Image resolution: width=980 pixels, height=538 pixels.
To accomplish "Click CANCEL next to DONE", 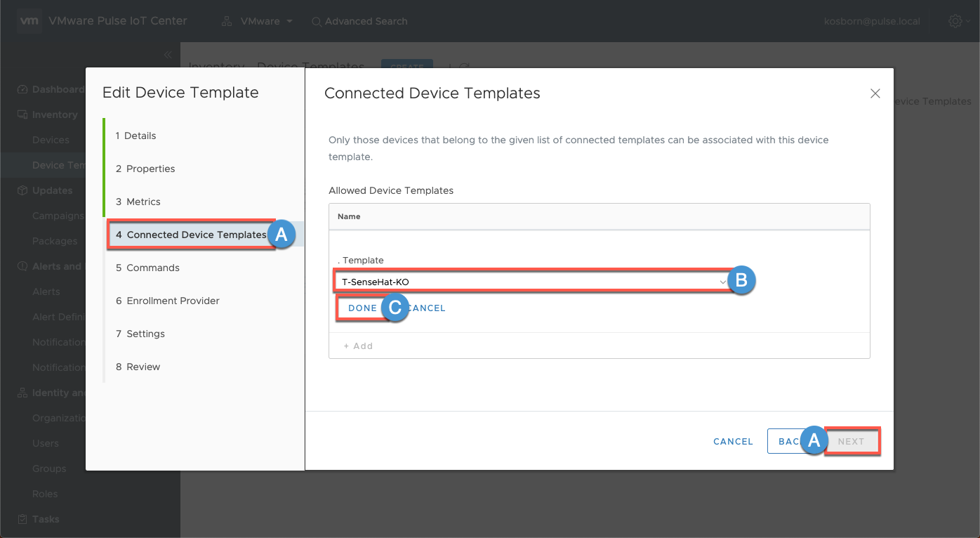I will (x=426, y=308).
